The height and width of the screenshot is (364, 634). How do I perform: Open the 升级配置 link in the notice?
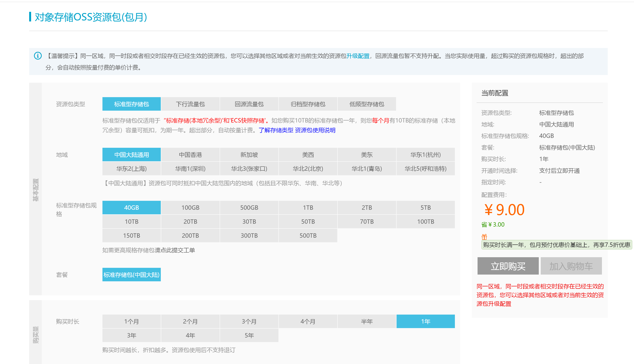pos(358,56)
